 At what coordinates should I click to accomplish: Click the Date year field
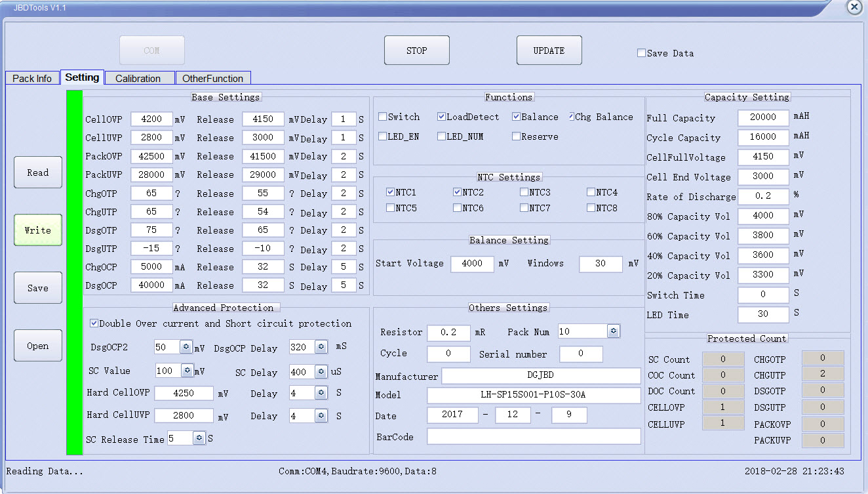tap(452, 415)
